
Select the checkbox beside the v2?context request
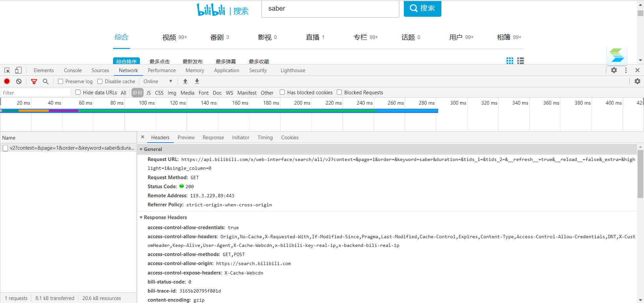coord(5,148)
